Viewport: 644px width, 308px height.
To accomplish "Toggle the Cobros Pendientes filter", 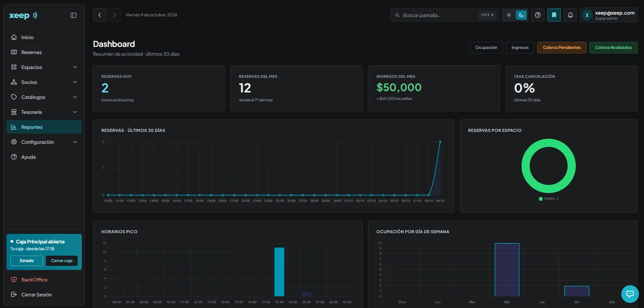I will 562,48.
